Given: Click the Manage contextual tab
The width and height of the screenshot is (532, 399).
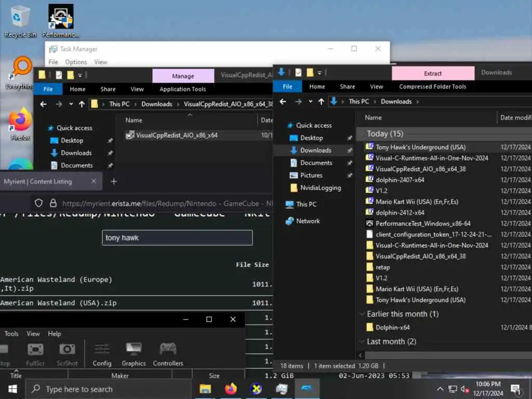Looking at the screenshot, I should pos(183,76).
